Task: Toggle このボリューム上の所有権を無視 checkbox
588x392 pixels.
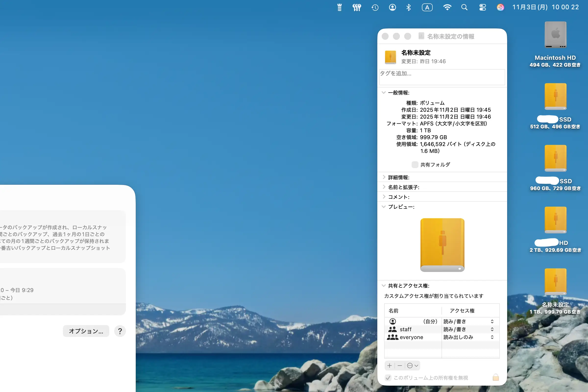Action: [x=388, y=378]
